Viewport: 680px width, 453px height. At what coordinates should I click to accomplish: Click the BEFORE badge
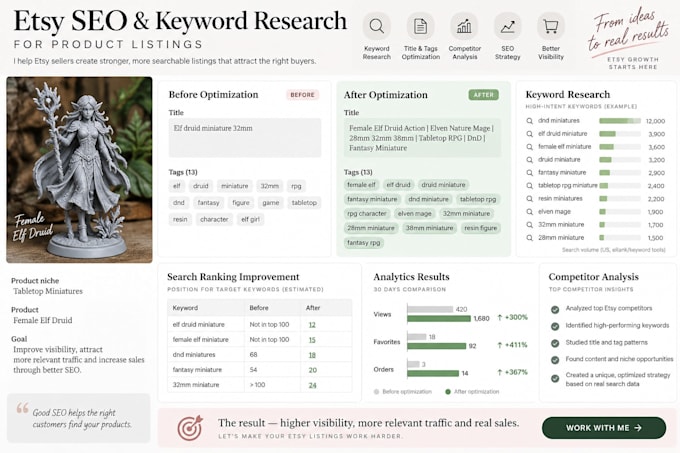[302, 95]
